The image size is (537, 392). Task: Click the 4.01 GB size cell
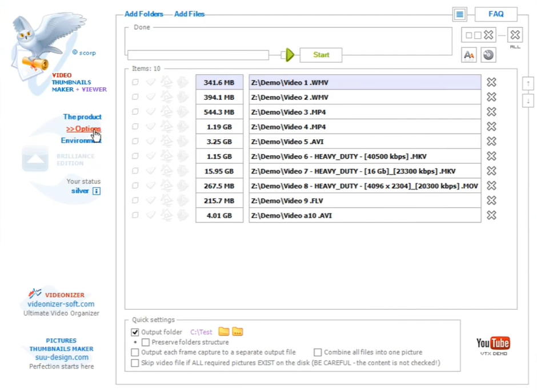point(219,215)
